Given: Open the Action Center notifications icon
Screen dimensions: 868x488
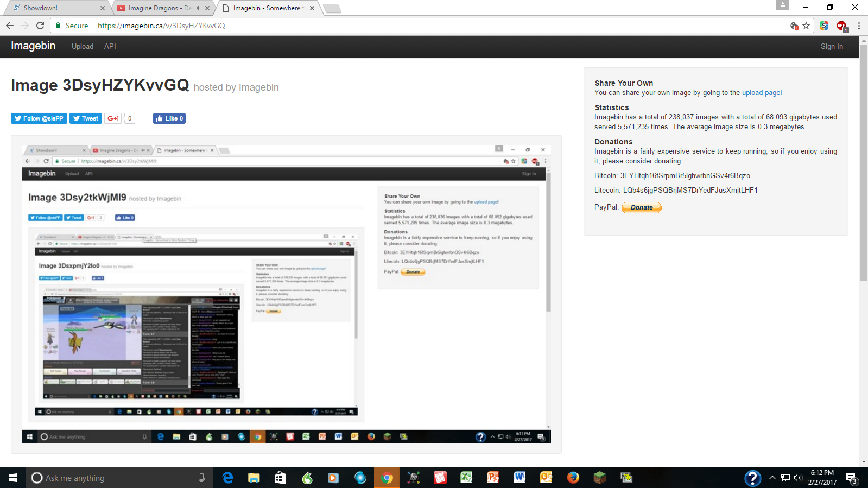Looking at the screenshot, I should tap(852, 478).
